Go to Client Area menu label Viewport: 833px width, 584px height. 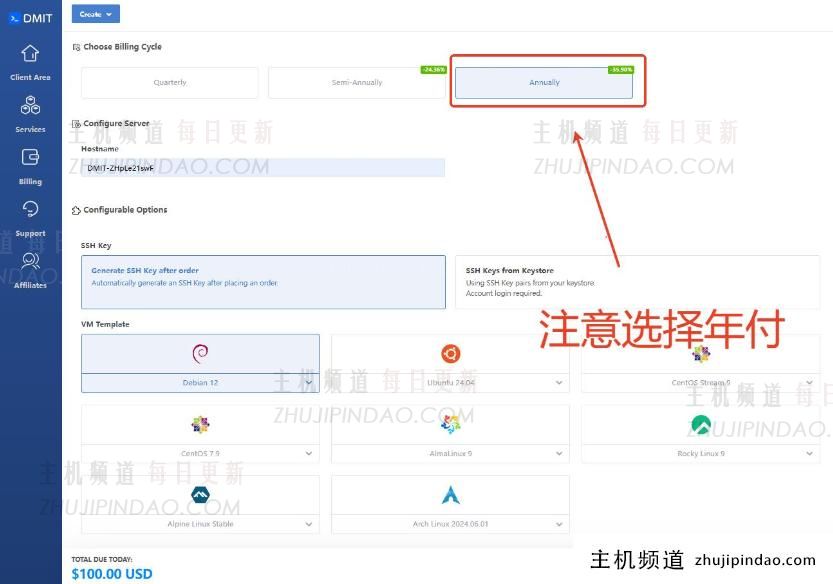click(x=30, y=77)
